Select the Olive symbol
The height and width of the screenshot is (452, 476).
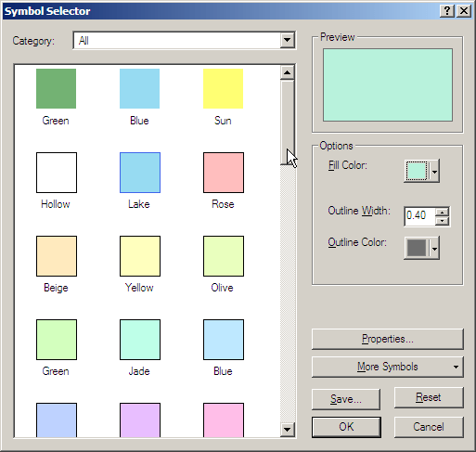(224, 256)
